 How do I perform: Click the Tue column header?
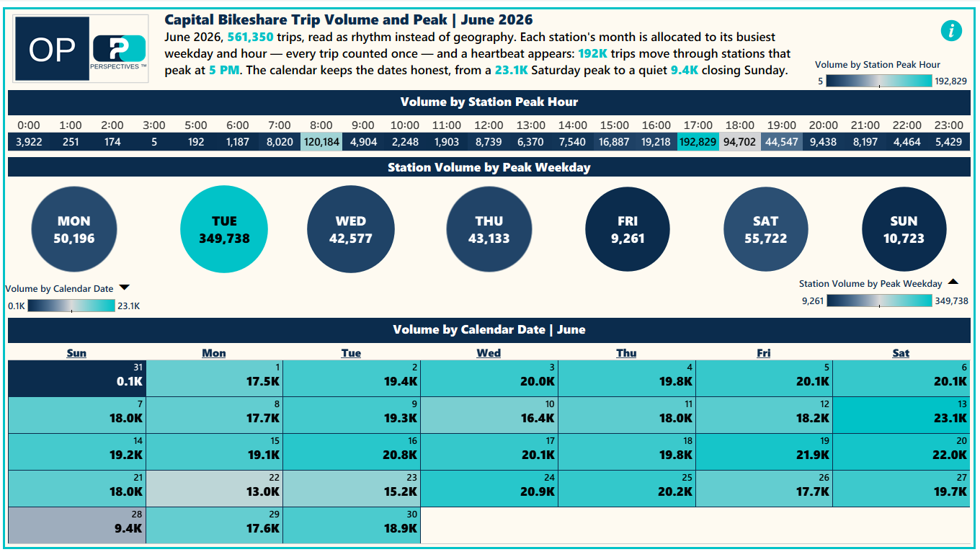click(351, 353)
